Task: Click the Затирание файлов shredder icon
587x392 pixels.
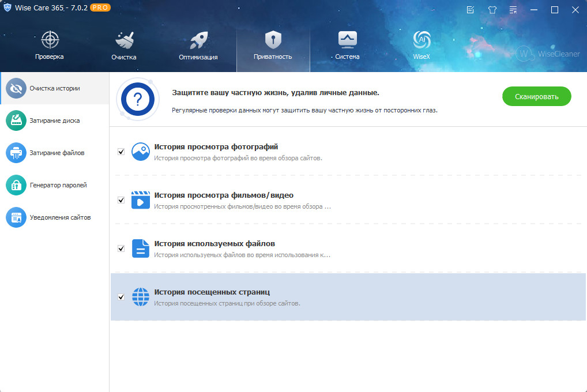Action: (x=16, y=153)
